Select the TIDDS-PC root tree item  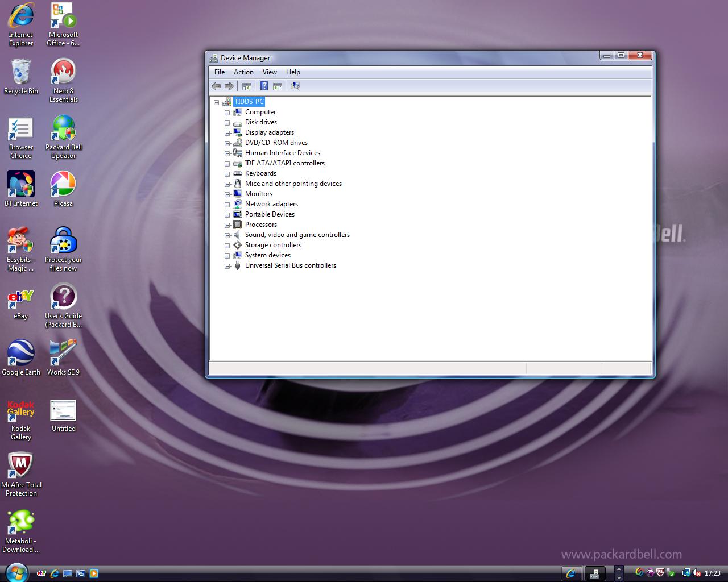coord(249,102)
